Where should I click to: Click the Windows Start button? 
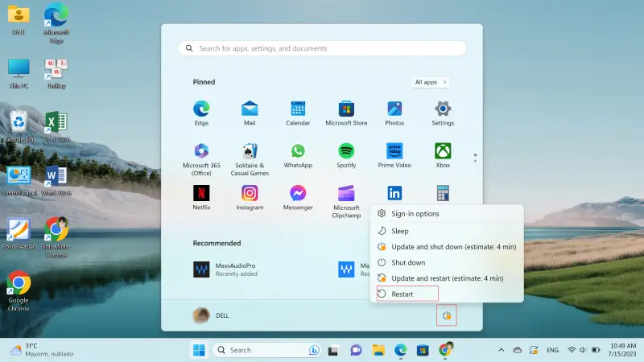(x=199, y=350)
